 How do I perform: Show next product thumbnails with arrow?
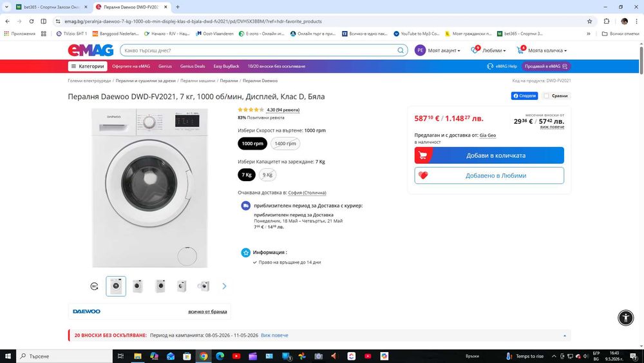pyautogui.click(x=224, y=286)
